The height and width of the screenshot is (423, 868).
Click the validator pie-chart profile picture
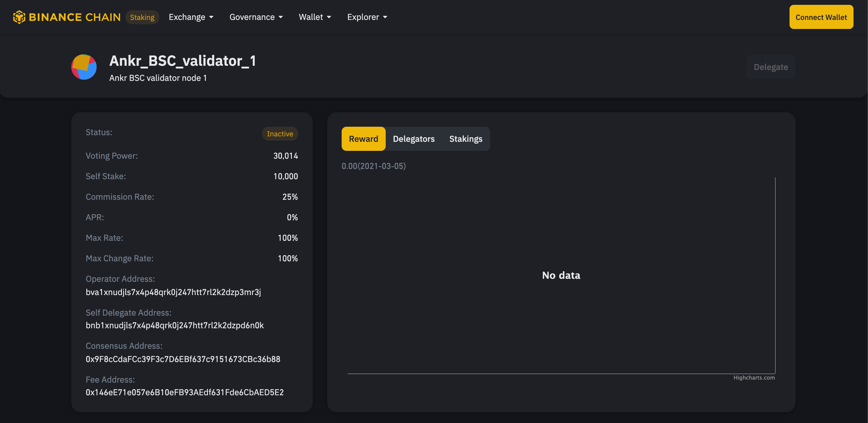(84, 67)
